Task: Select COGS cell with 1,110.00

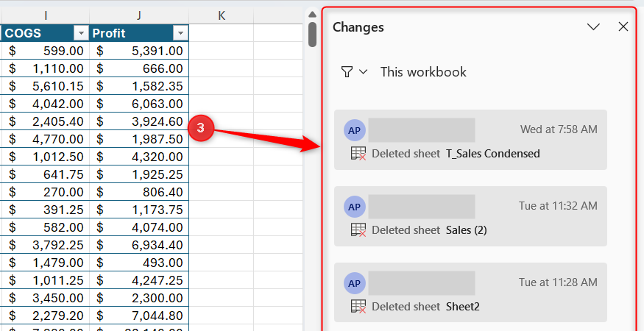Action: [x=45, y=68]
